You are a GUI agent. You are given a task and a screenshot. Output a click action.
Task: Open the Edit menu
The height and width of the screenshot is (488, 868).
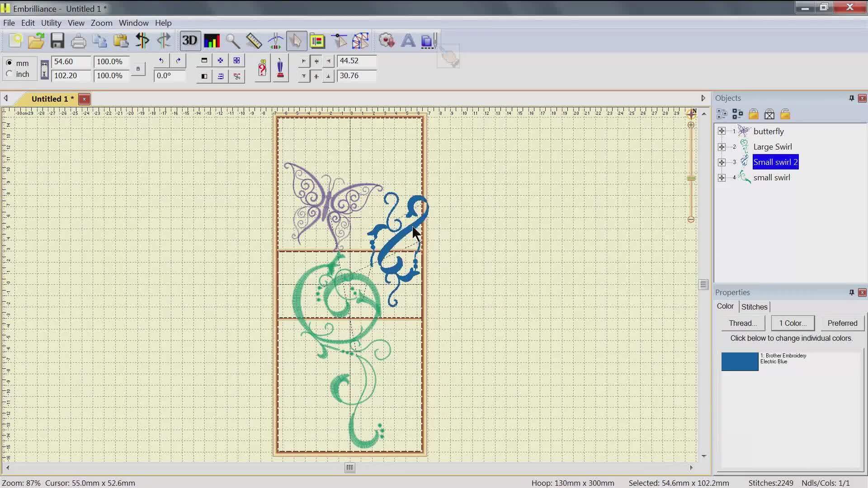28,23
